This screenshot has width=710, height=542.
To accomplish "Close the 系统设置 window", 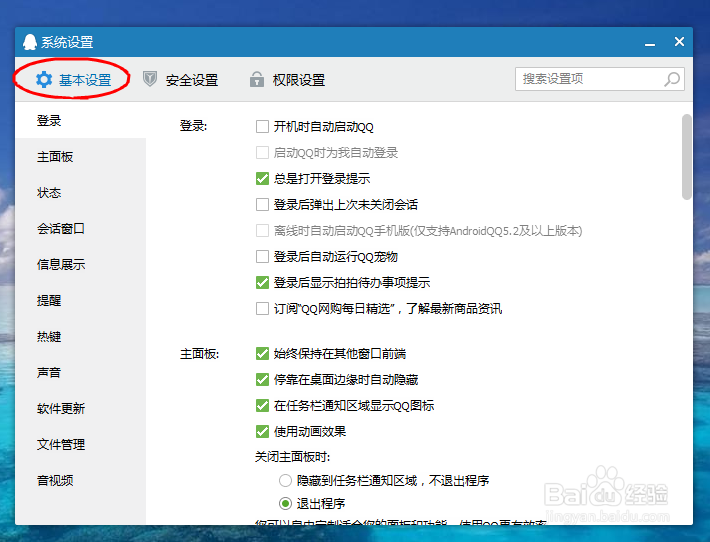I will point(679,42).
